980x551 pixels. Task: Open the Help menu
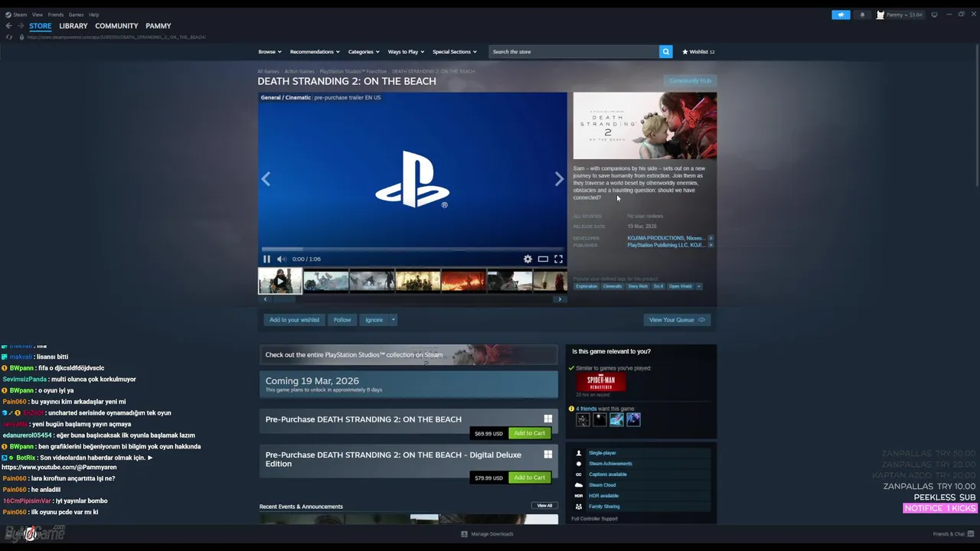(93, 15)
